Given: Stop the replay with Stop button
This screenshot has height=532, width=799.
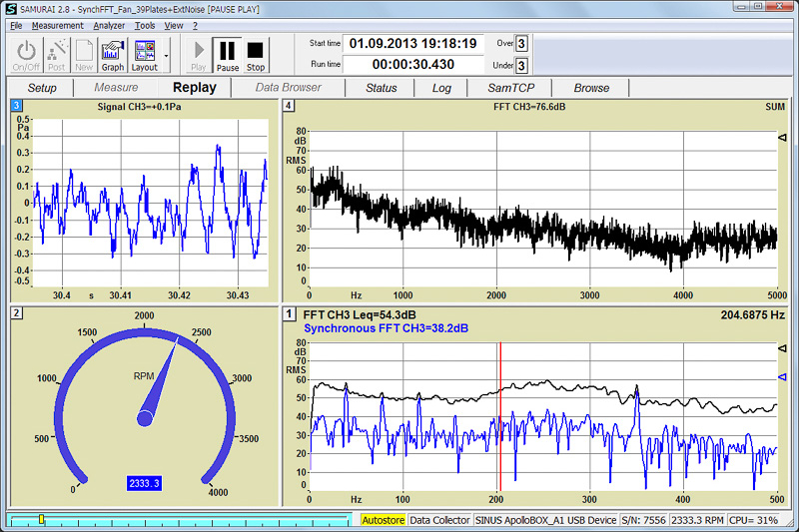Looking at the screenshot, I should point(256,54).
